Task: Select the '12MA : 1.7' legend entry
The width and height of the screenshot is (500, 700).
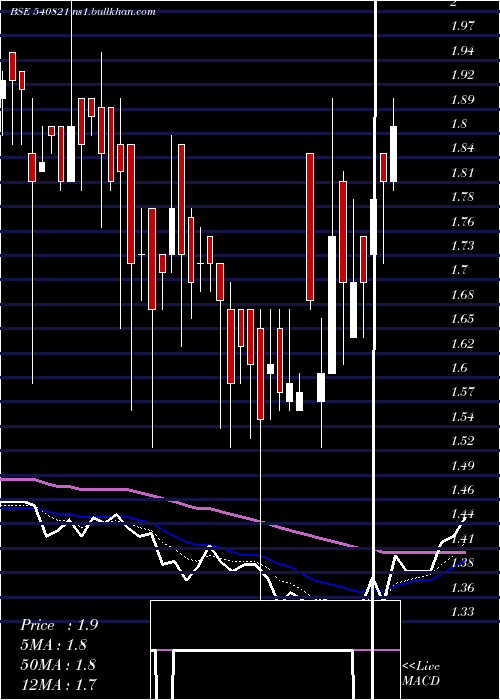Action: (58, 684)
